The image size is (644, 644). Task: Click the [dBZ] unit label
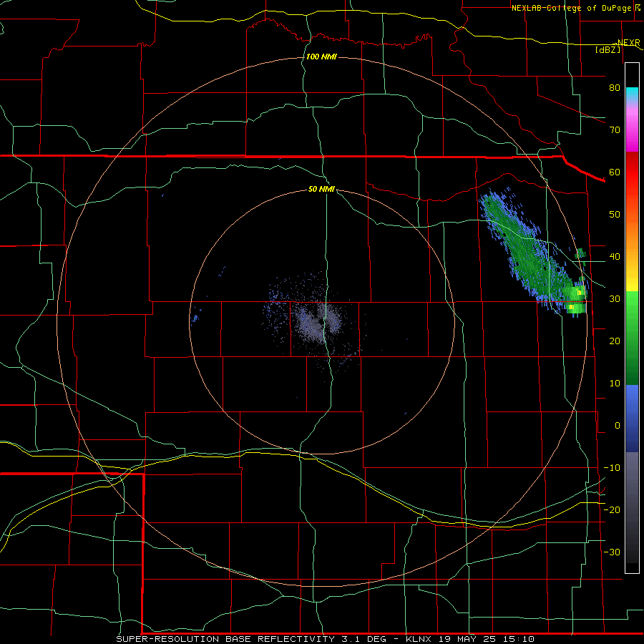click(x=608, y=49)
